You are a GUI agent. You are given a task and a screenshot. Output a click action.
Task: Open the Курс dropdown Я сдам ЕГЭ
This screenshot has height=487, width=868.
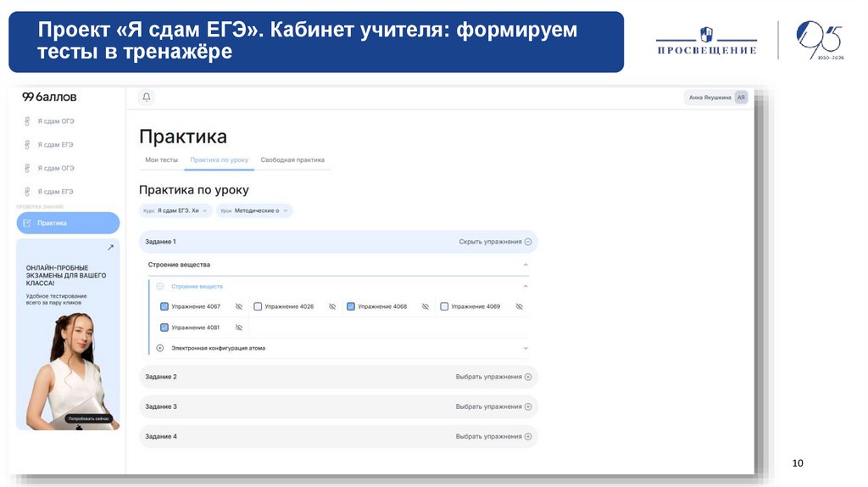pyautogui.click(x=175, y=210)
